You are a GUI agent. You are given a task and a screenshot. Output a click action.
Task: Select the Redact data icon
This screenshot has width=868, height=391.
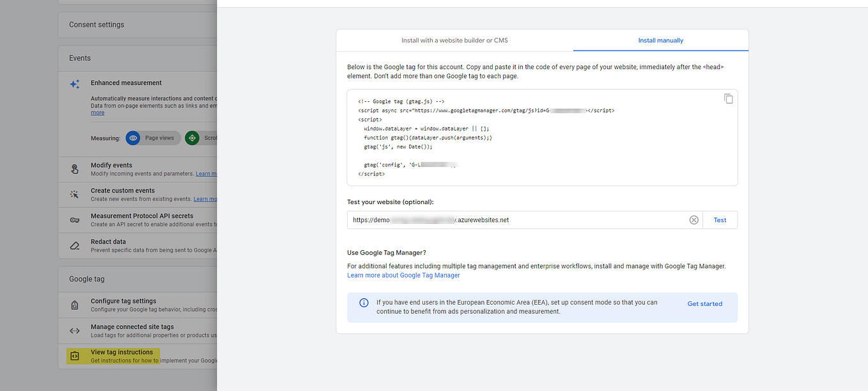point(74,245)
